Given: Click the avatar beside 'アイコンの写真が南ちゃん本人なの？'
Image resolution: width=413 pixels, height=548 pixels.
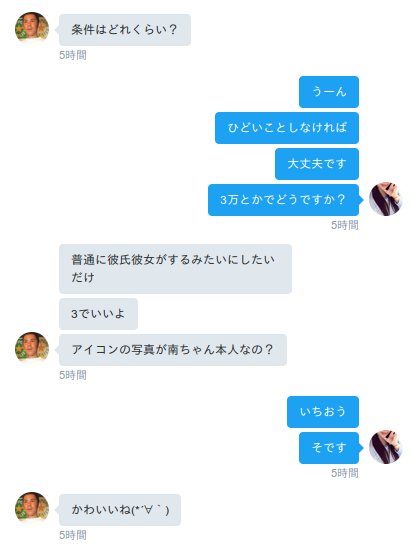Looking at the screenshot, I should coord(32,349).
